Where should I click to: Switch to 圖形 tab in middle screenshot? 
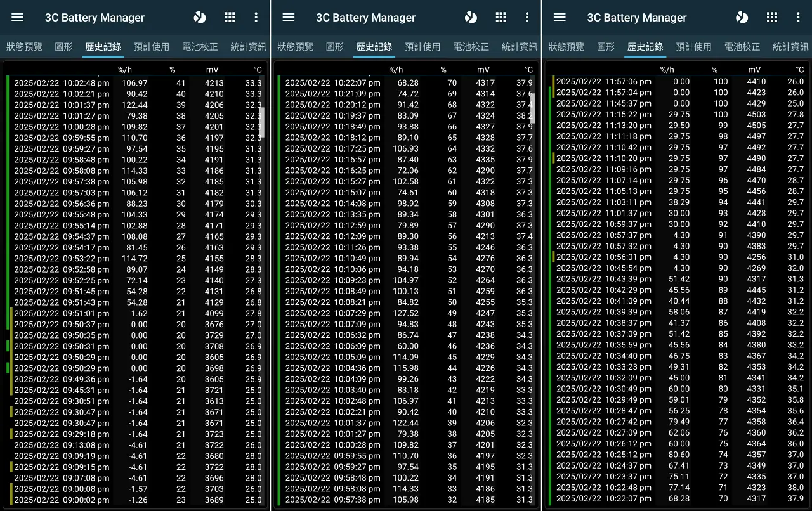pos(334,46)
